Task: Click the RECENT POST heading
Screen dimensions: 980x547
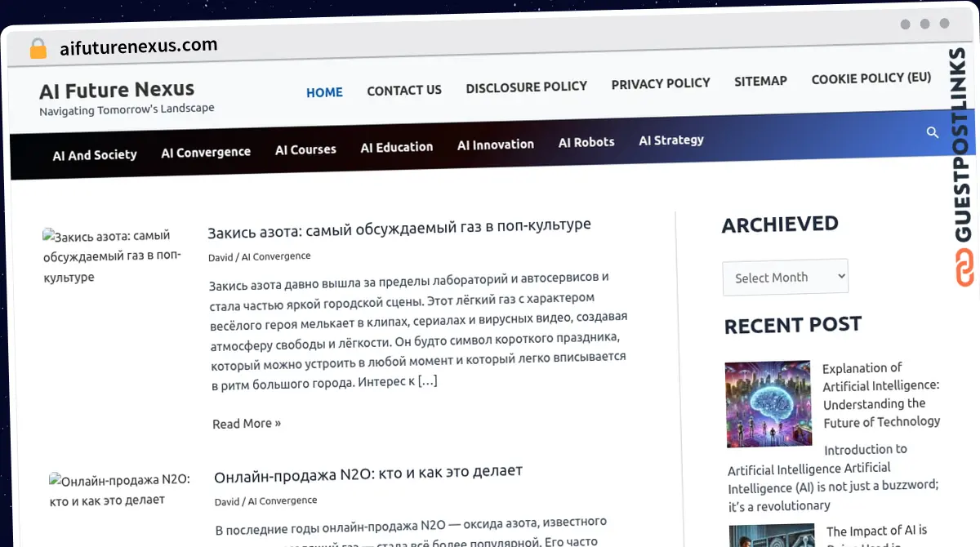Action: [793, 325]
